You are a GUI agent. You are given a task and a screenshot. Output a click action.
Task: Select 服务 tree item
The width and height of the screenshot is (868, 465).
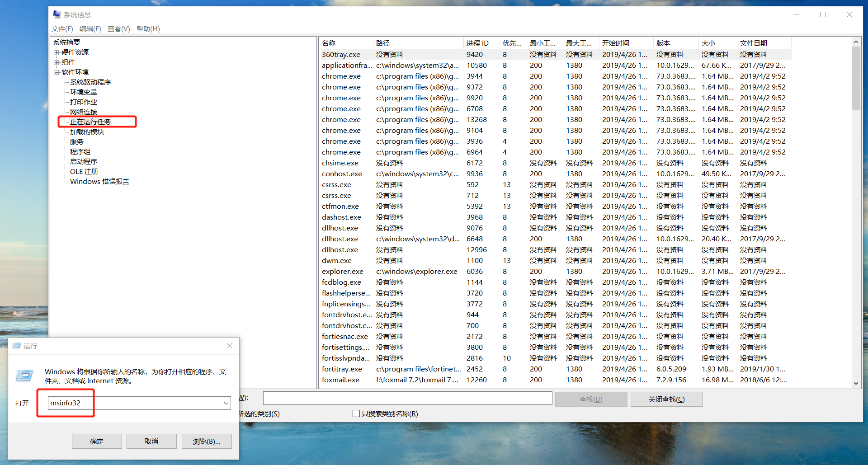[x=77, y=142]
